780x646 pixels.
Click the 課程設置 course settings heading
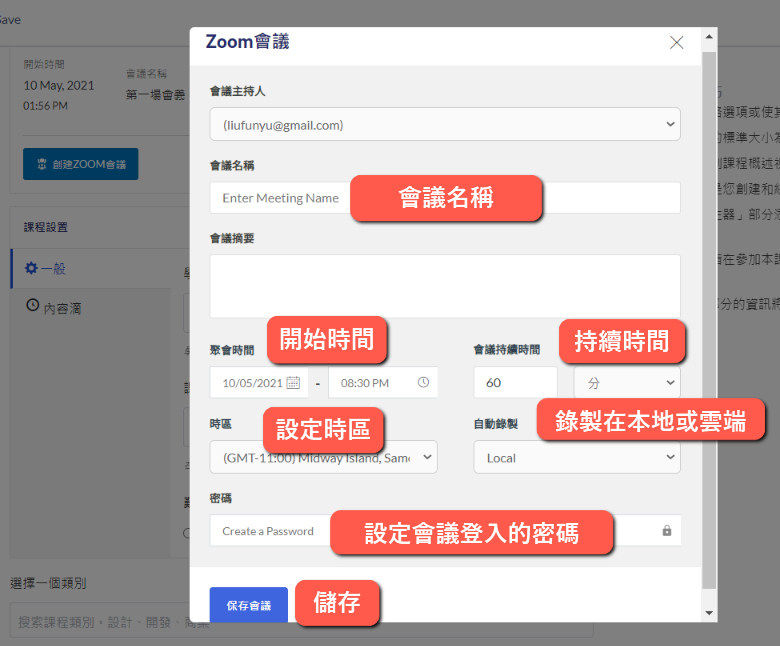(x=45, y=227)
